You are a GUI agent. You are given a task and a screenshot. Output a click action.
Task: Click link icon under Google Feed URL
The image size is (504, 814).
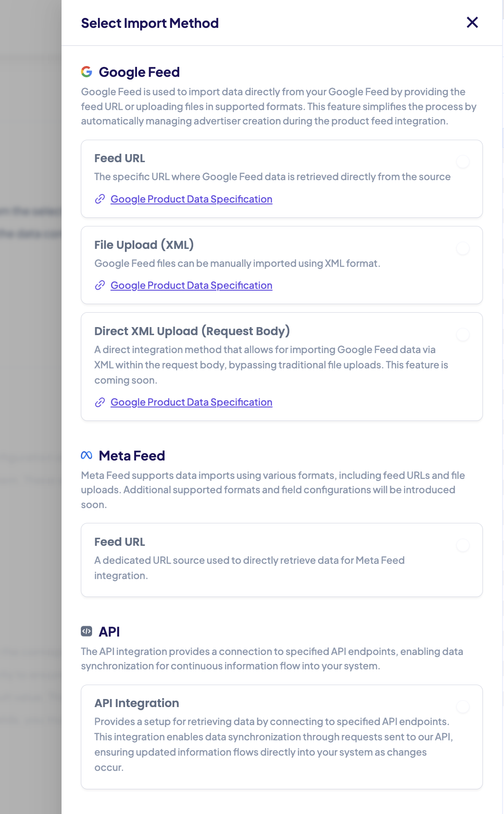point(100,199)
